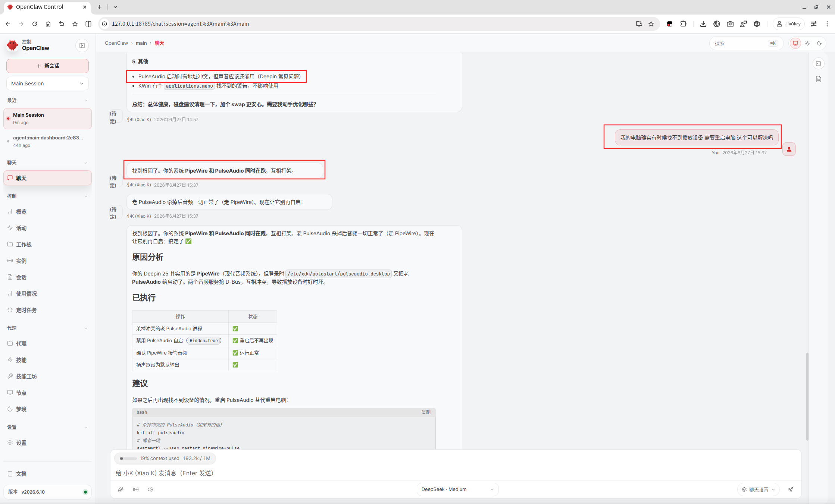Open 定时任务 in the sidebar

(47, 310)
